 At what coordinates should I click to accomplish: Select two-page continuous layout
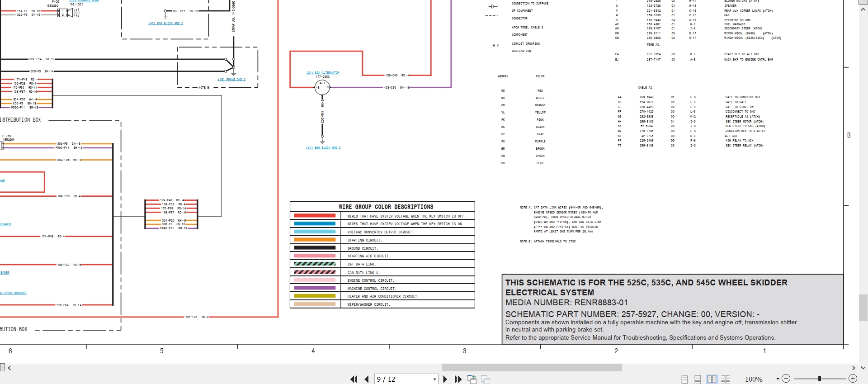coord(726,379)
